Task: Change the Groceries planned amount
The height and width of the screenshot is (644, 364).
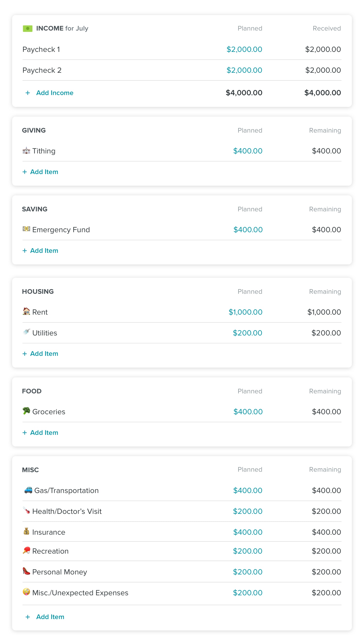Action: pyautogui.click(x=248, y=412)
